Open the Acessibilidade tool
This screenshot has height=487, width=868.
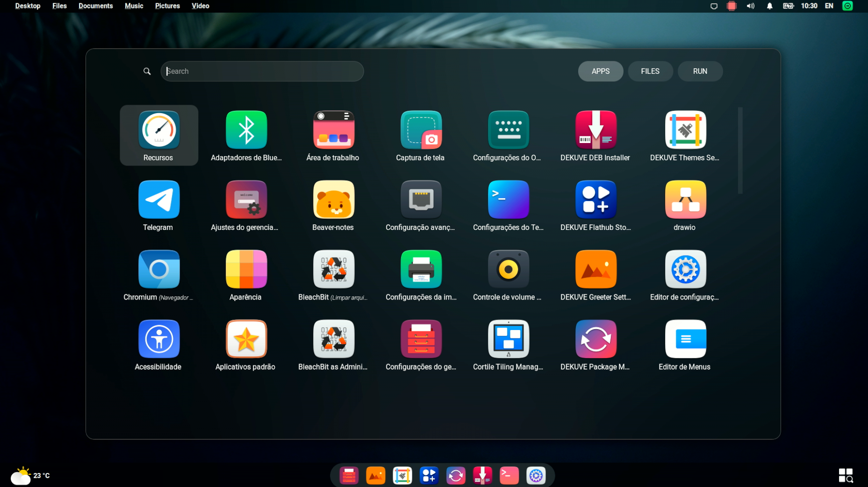click(158, 345)
